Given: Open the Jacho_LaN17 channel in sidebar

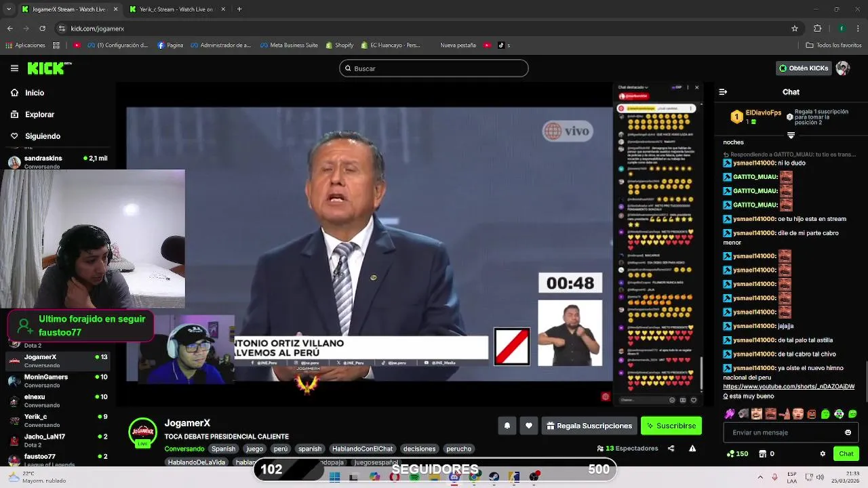Looking at the screenshot, I should click(58, 440).
